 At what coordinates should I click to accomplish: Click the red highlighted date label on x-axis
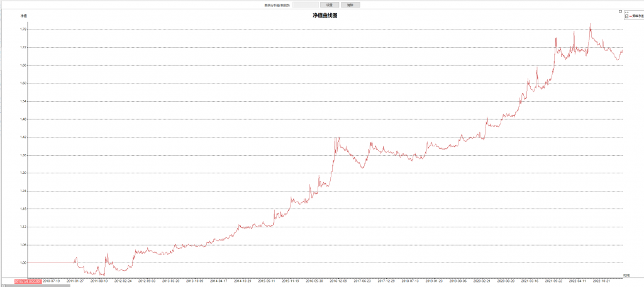(27, 281)
